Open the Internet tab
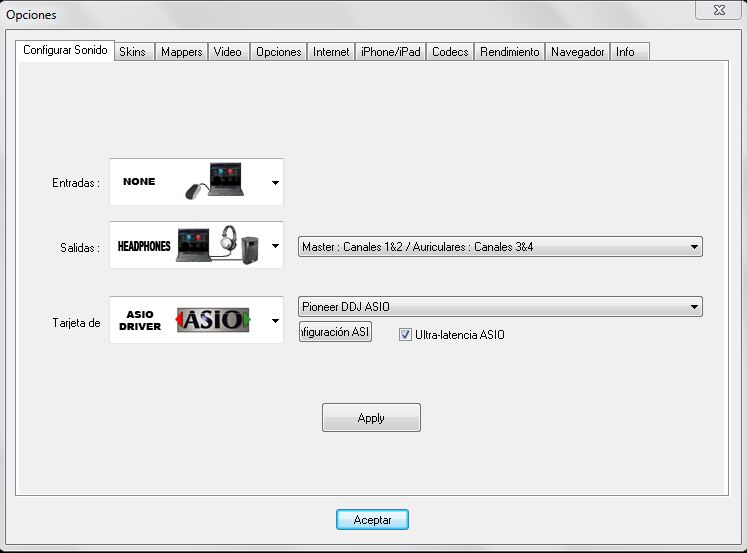Viewport: 747px width, 553px height. pyautogui.click(x=331, y=52)
